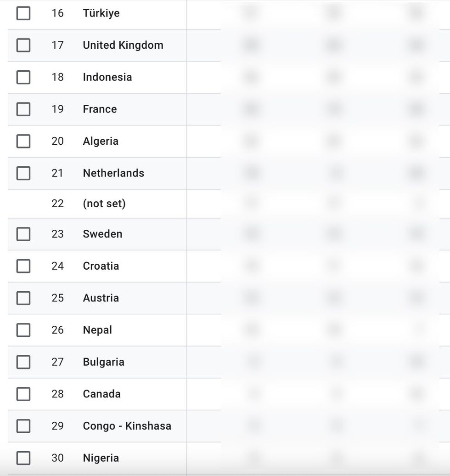Check the Nepal row checkbox
Viewport: 450px width, 476px height.
click(23, 330)
